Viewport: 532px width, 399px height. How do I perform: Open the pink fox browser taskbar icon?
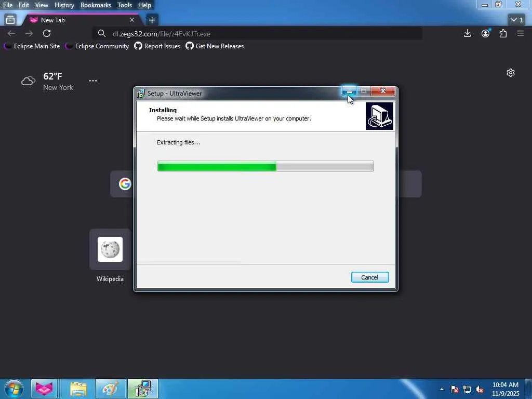click(44, 389)
